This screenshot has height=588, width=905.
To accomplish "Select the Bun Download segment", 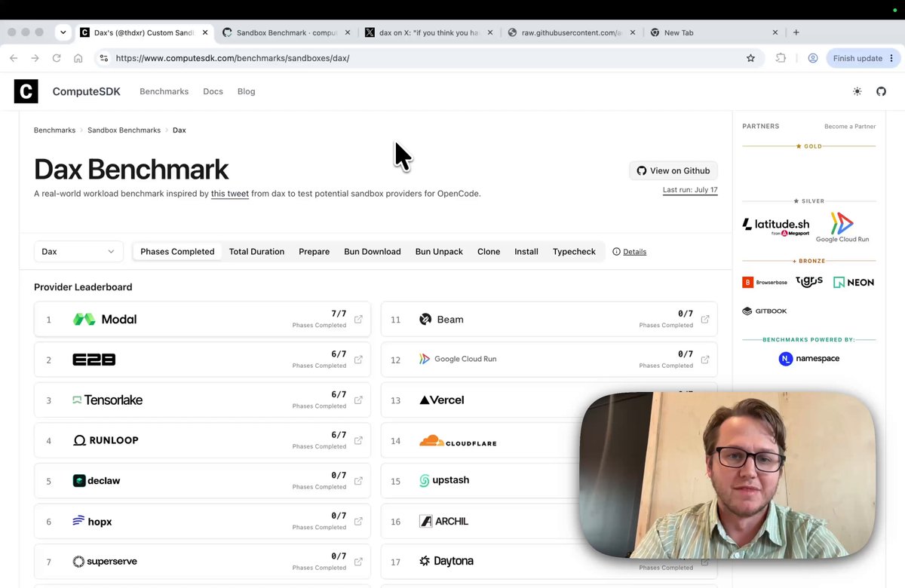I will coord(373,252).
